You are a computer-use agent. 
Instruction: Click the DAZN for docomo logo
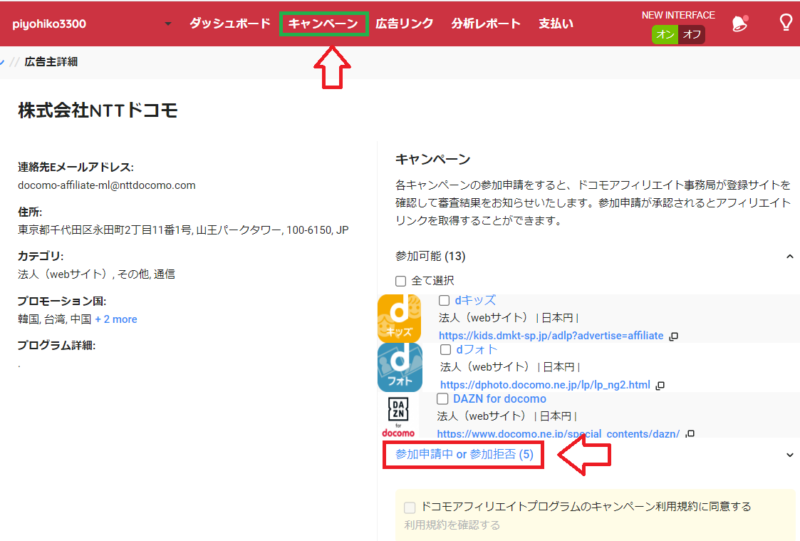(x=398, y=416)
